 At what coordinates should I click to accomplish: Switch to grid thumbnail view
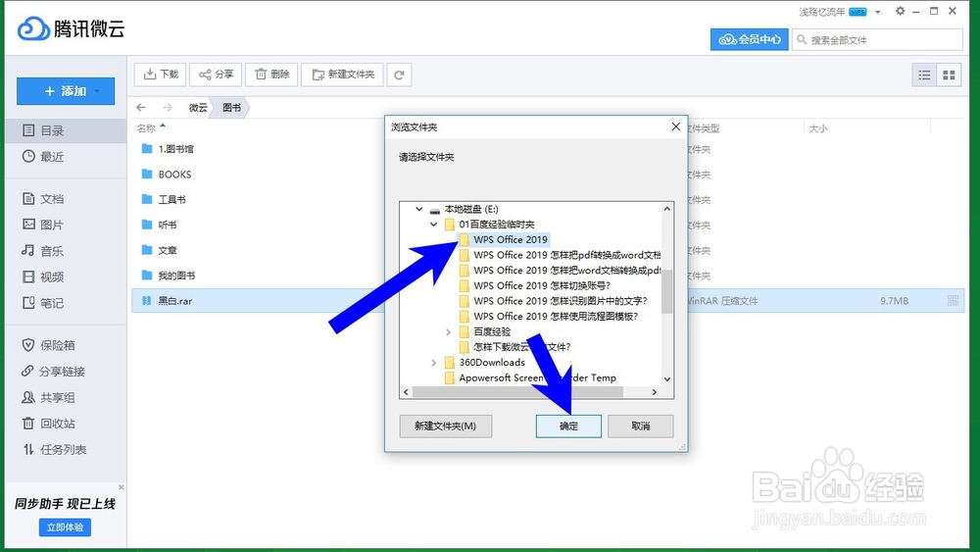coord(949,75)
